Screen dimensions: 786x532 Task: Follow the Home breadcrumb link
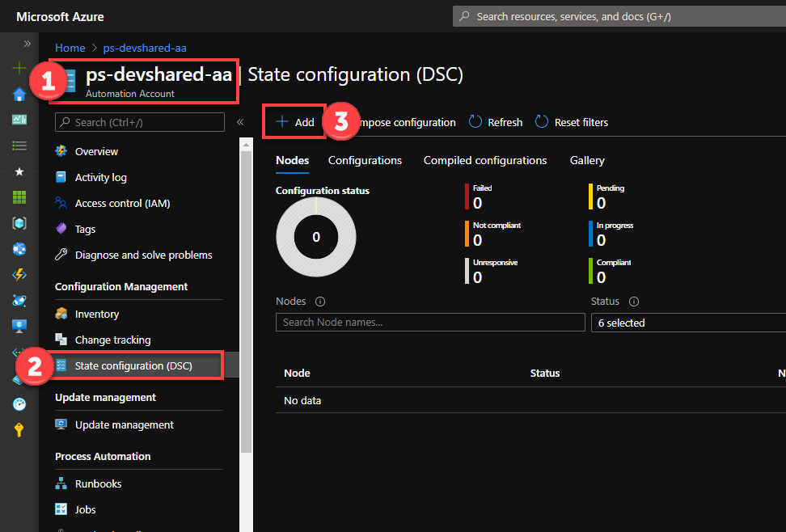70,48
